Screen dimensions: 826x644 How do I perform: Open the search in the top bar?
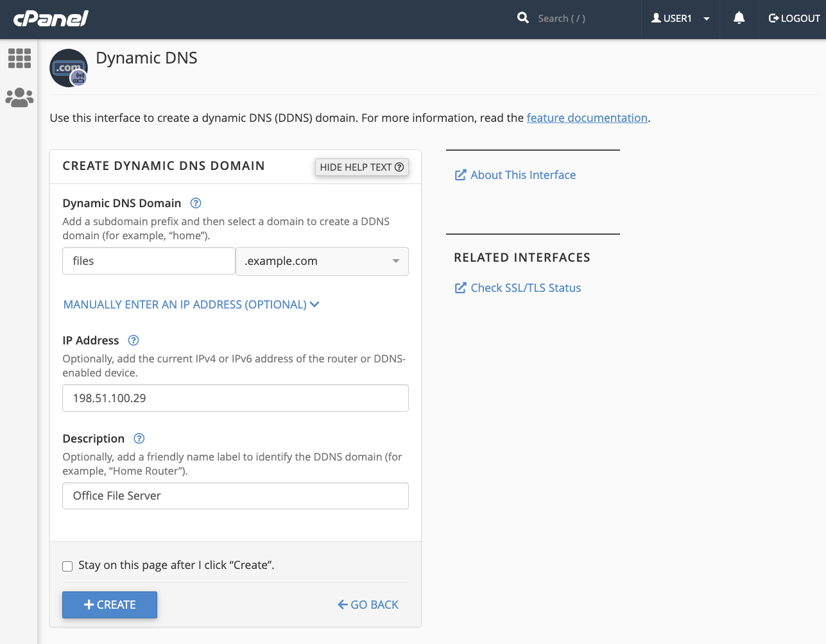tap(522, 18)
